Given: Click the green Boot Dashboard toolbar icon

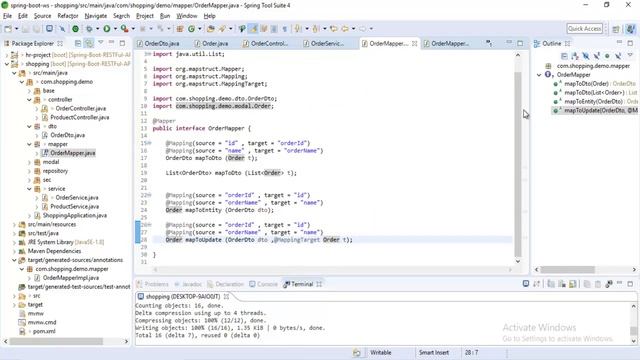Looking at the screenshot, I should (x=76, y=29).
